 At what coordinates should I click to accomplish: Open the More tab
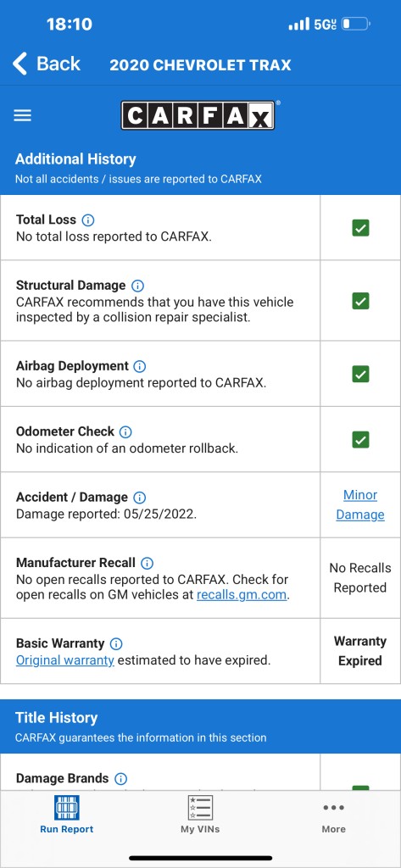(333, 815)
